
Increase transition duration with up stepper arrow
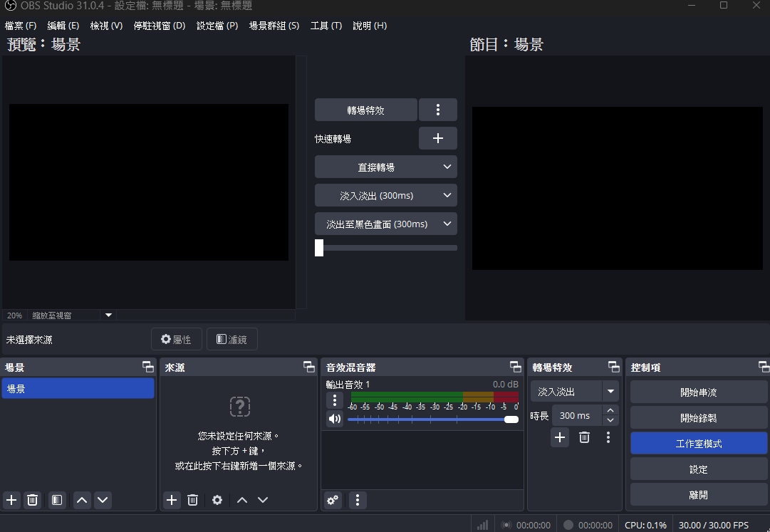(x=610, y=411)
